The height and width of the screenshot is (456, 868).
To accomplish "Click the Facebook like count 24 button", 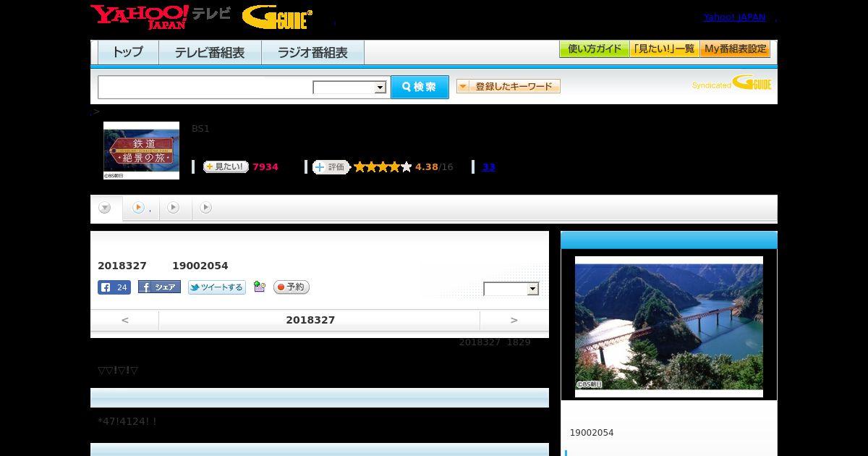I will pyautogui.click(x=114, y=287).
